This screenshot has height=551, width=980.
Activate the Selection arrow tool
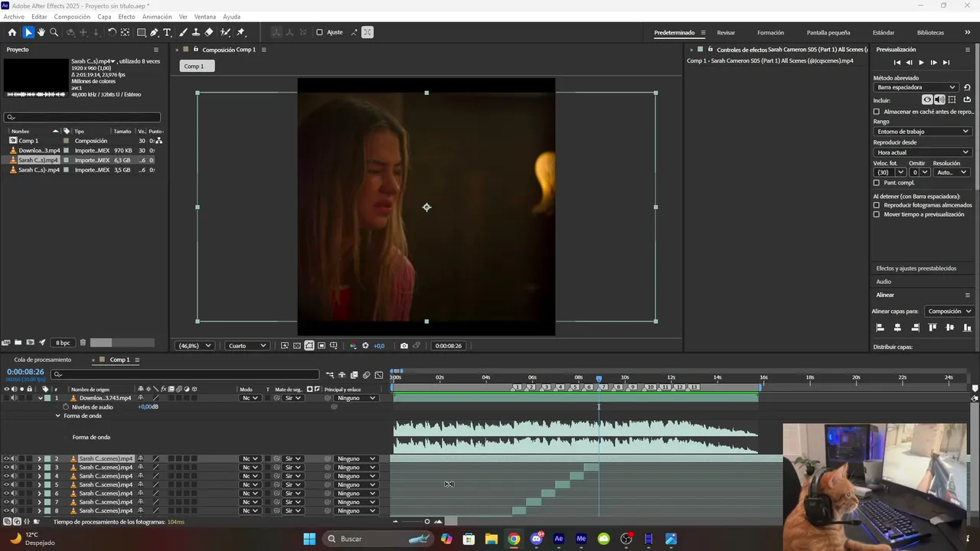(x=28, y=32)
